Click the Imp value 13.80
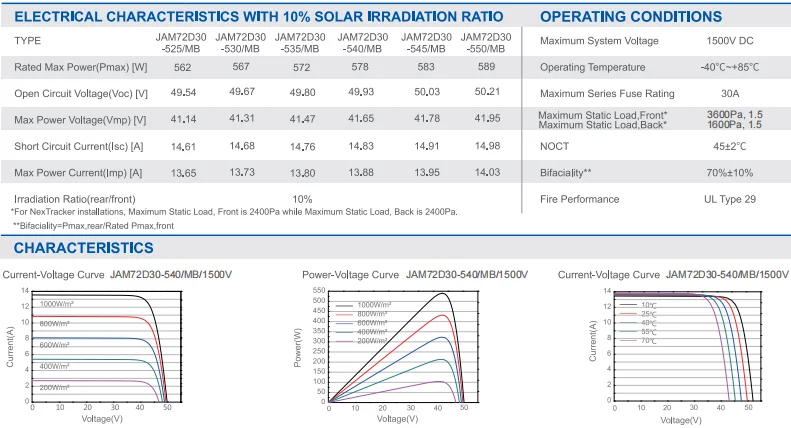This screenshot has height=428, width=791. [303, 173]
